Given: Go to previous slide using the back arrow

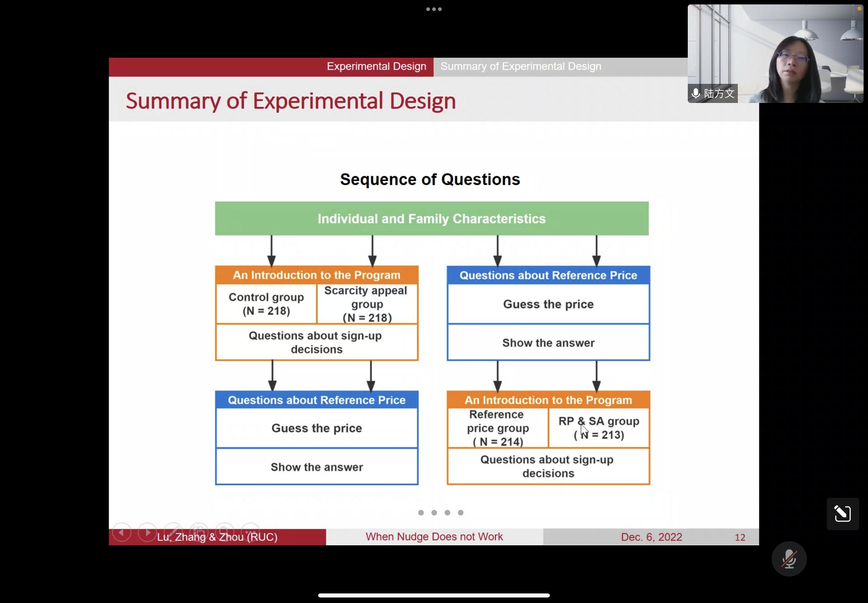Looking at the screenshot, I should [x=122, y=532].
